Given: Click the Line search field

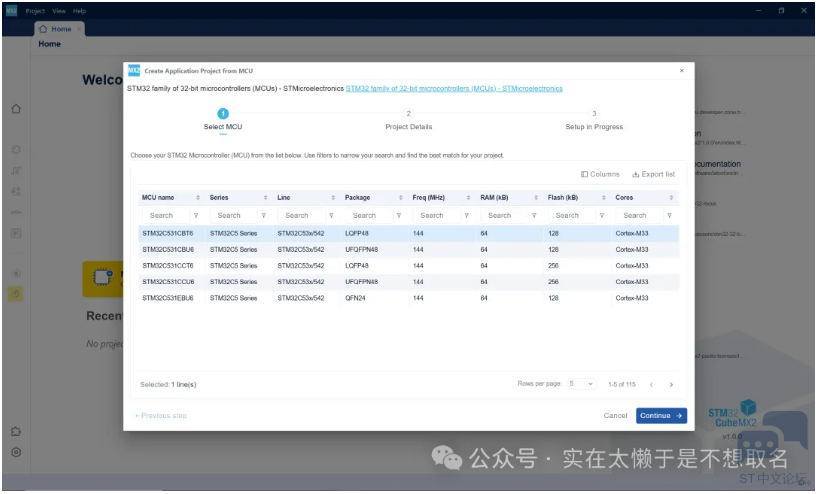Looking at the screenshot, I should click(301, 216).
